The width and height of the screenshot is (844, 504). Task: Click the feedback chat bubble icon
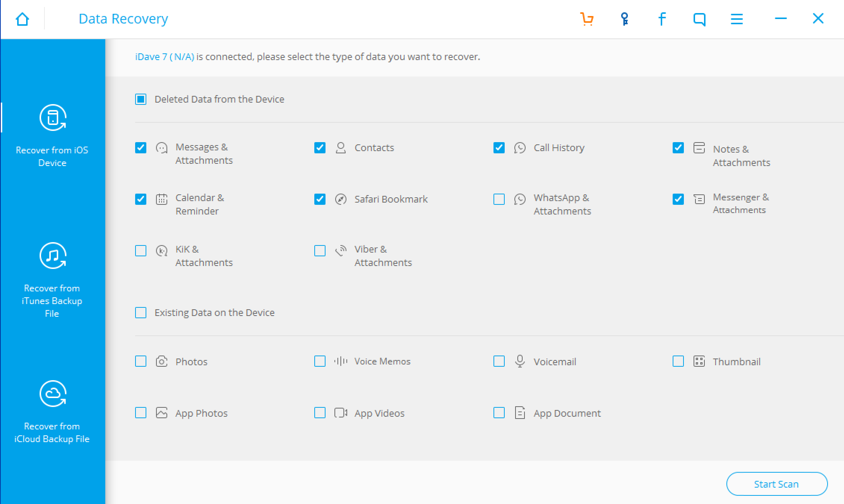699,19
